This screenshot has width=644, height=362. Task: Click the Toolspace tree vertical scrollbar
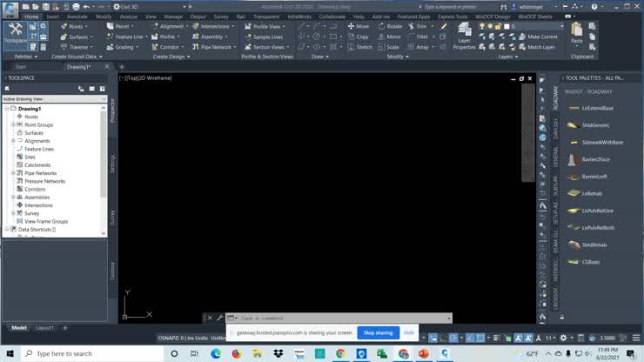103,157
